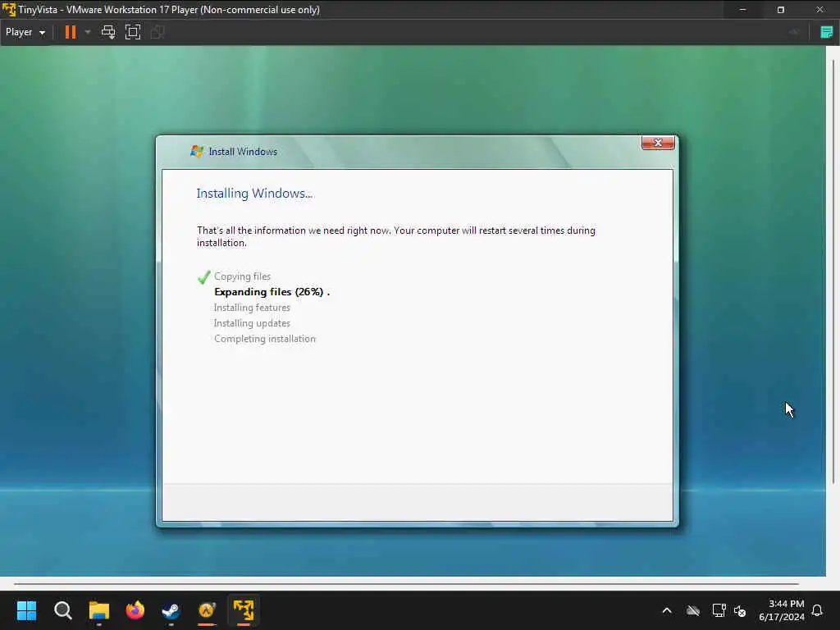Open File Explorer from taskbar

(99, 610)
